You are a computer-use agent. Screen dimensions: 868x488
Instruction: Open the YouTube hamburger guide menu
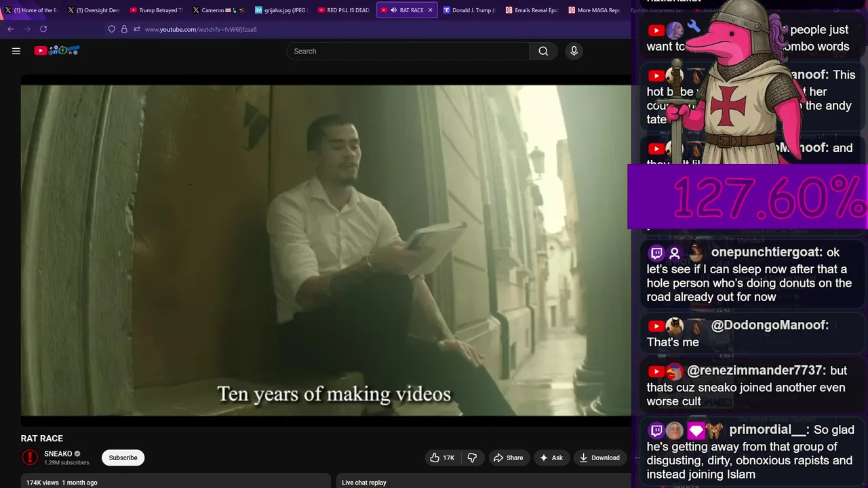(x=16, y=51)
